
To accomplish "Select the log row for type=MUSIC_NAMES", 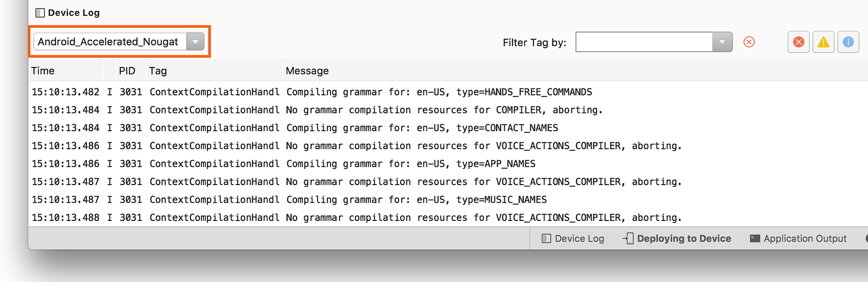I will click(448, 200).
